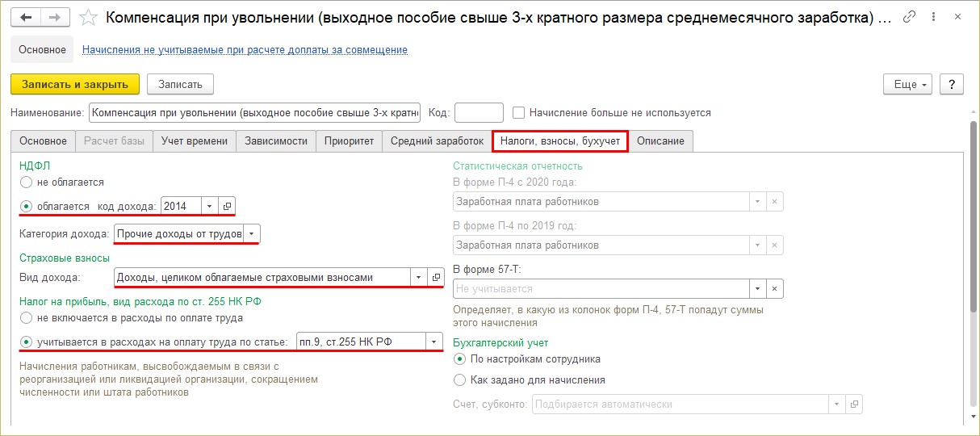The image size is (980, 436).
Task: Expand the 'Вид дохода' insurance dropdown
Action: [x=419, y=277]
